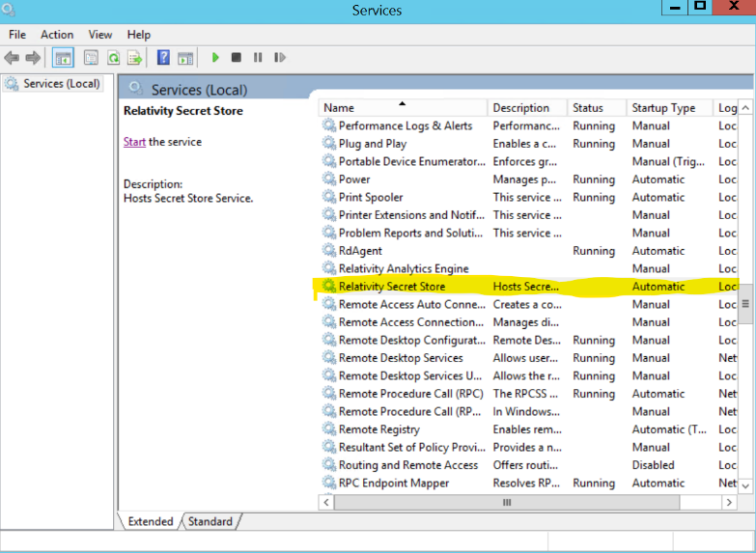Viewport: 756px width, 553px height.
Task: Click Services window icon in title bar
Action: 8,10
